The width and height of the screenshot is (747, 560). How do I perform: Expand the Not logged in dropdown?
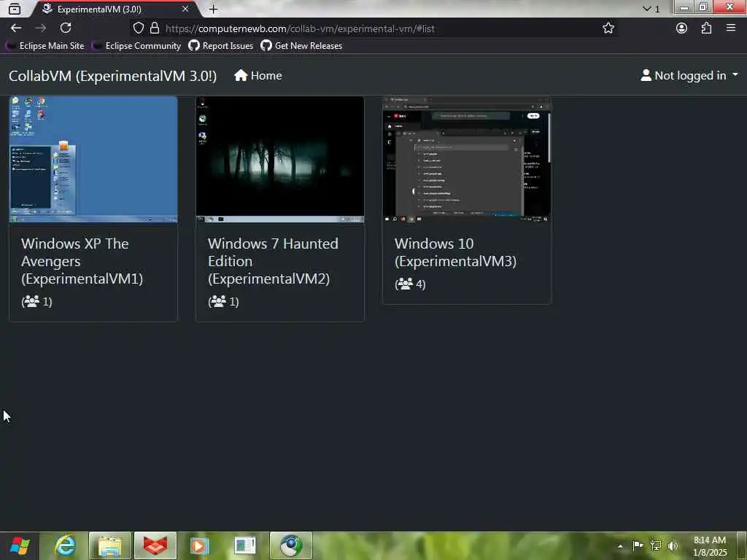pyautogui.click(x=689, y=76)
